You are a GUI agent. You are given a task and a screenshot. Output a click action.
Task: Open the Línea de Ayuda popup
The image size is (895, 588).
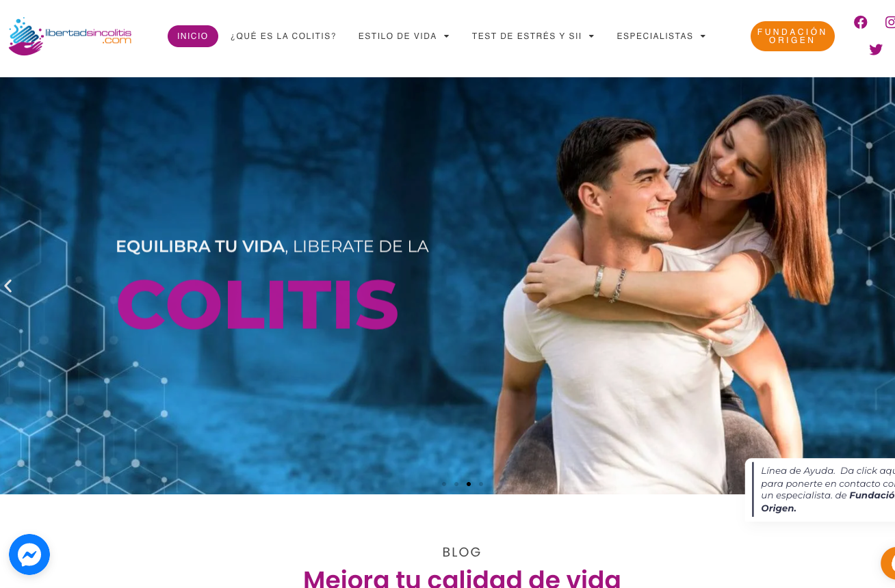(x=821, y=490)
